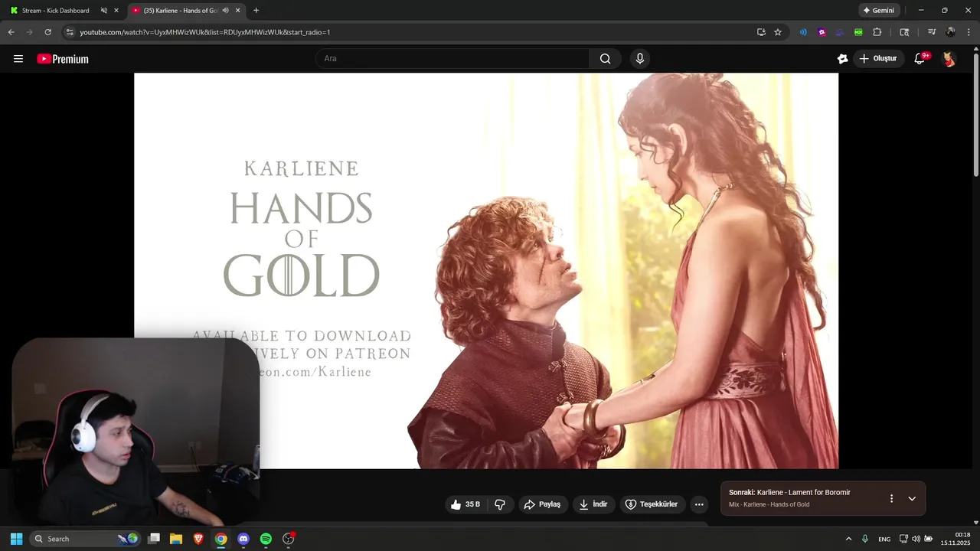Go to YouTube Premium home logo
The height and width of the screenshot is (551, 980).
pos(63,59)
